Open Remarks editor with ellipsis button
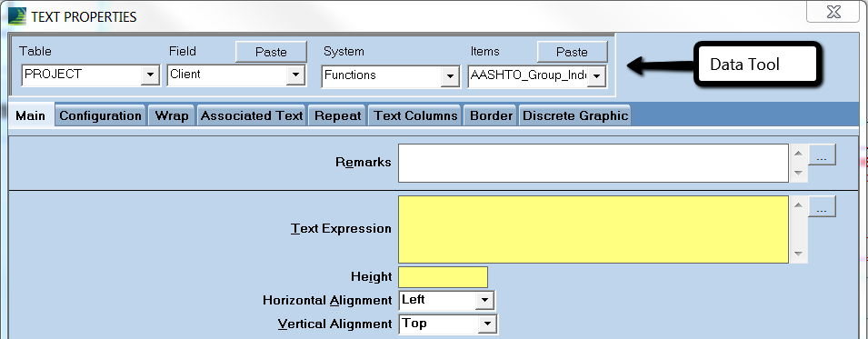Viewport: 868px width, 339px height. (x=822, y=155)
